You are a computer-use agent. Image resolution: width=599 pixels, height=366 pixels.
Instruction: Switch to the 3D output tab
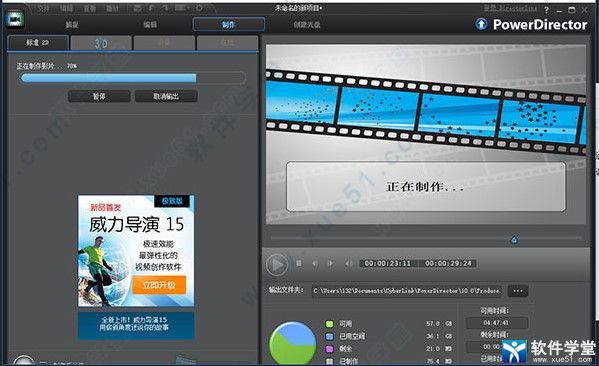click(x=101, y=43)
